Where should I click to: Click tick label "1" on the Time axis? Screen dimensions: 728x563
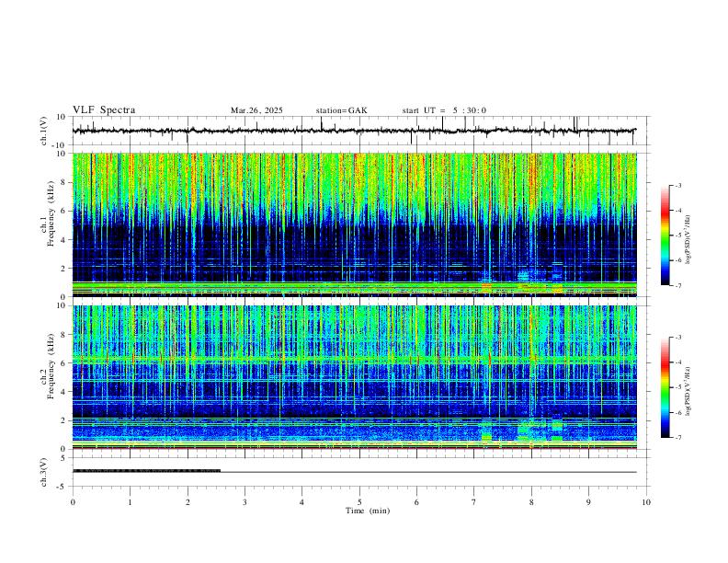(131, 502)
